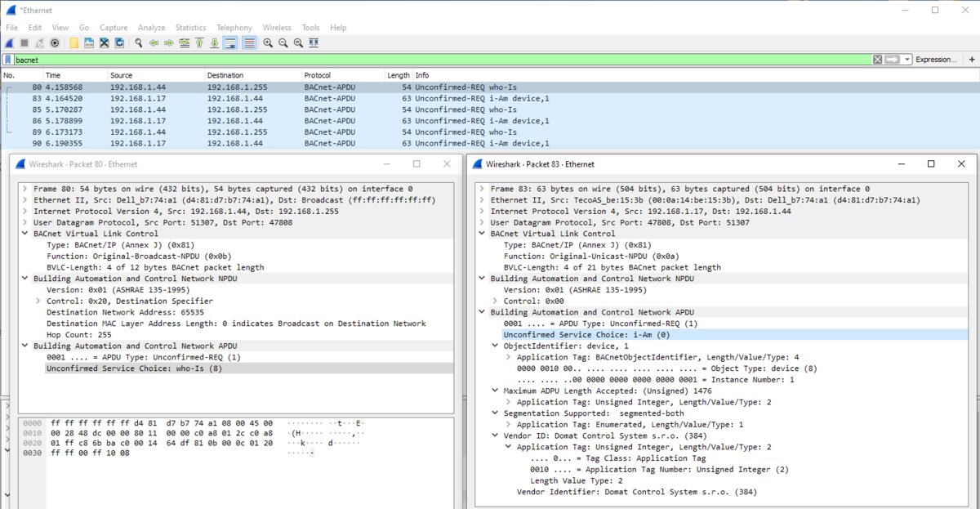Click the Expression… button
Screen dimensions: 980x509
935,60
